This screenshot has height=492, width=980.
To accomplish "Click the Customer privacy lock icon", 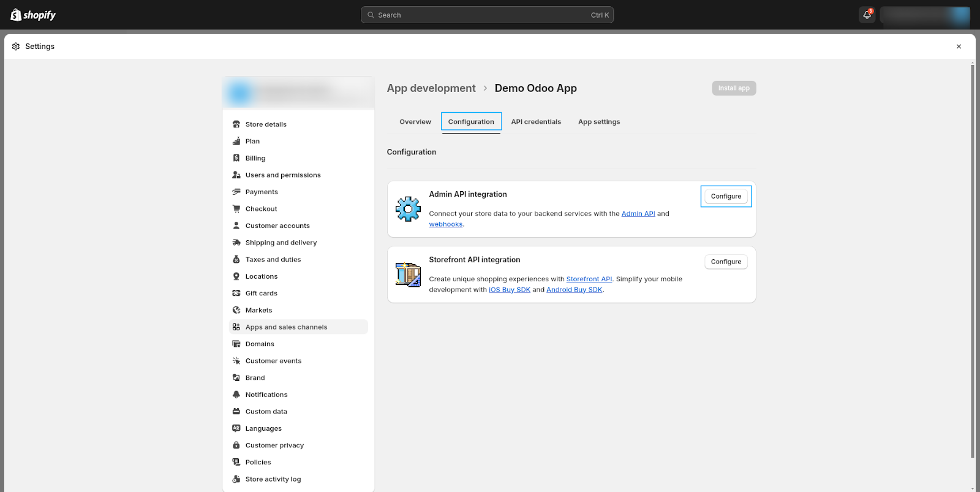I will pos(236,445).
